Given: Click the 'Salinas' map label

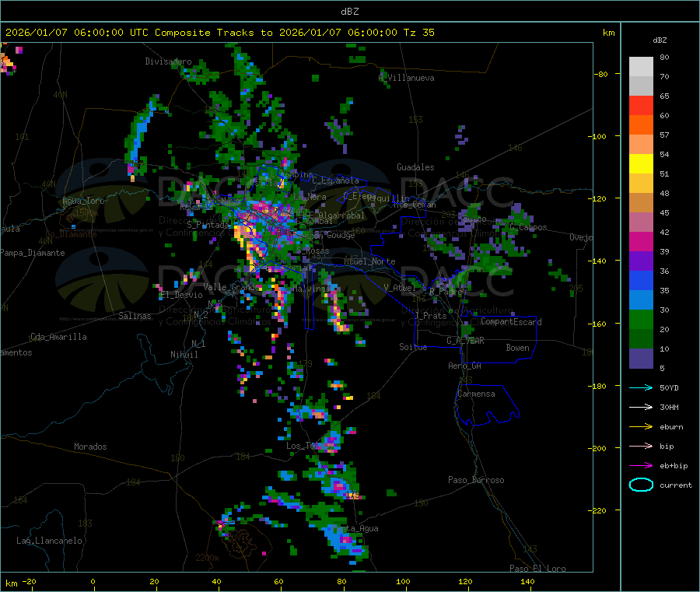Looking at the screenshot, I should tap(135, 316).
